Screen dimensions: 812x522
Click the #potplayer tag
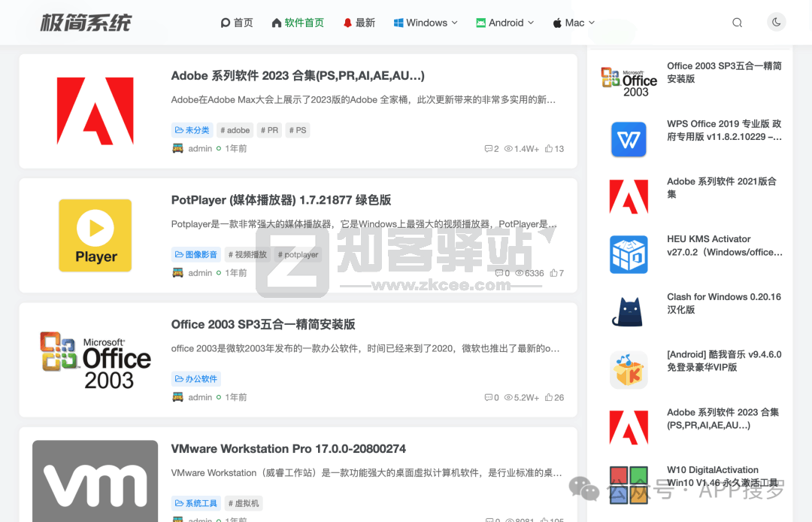298,254
